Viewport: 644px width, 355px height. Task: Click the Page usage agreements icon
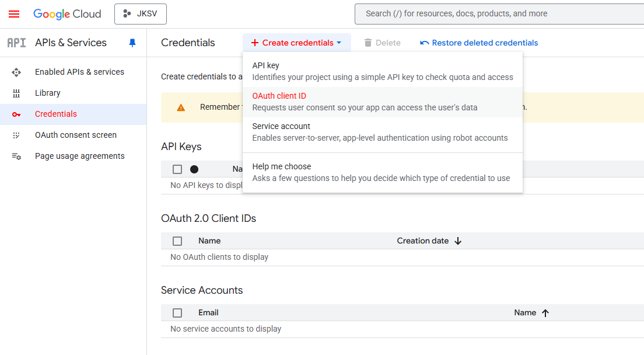16,156
